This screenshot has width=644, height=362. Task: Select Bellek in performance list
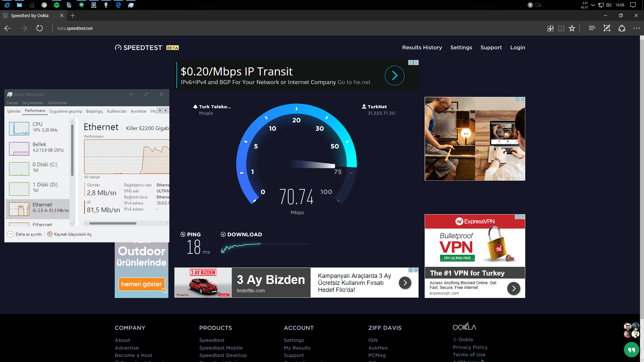pos(38,149)
